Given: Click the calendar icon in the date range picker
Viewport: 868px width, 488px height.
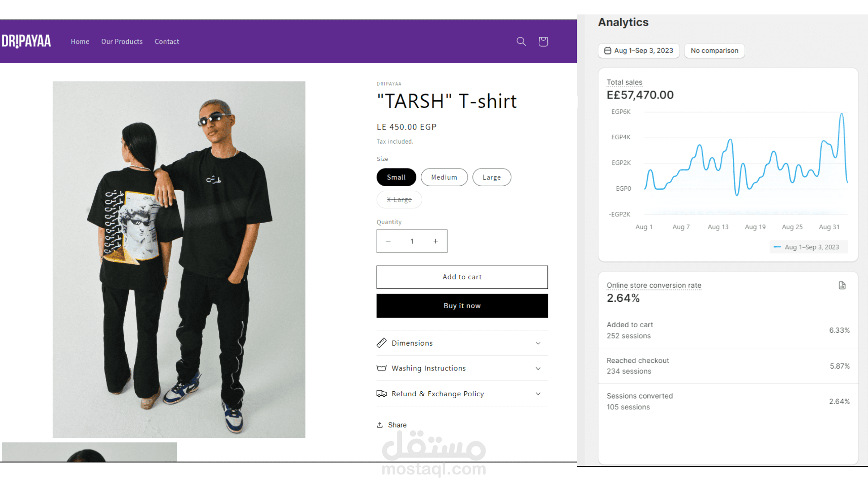Looking at the screenshot, I should click(608, 51).
